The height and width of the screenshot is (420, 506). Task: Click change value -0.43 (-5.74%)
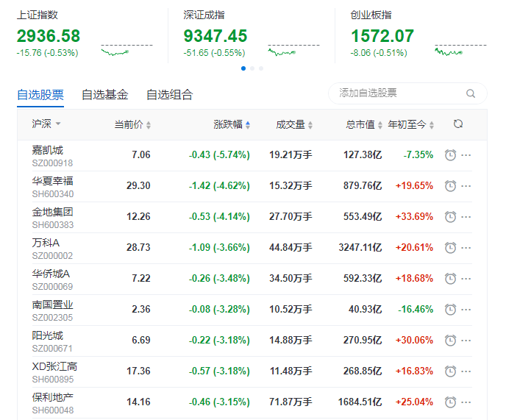(219, 155)
